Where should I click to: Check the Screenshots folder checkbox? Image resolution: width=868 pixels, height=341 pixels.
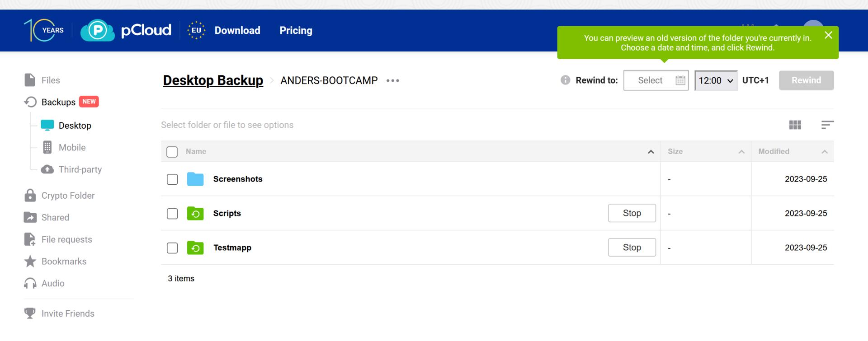(x=172, y=179)
